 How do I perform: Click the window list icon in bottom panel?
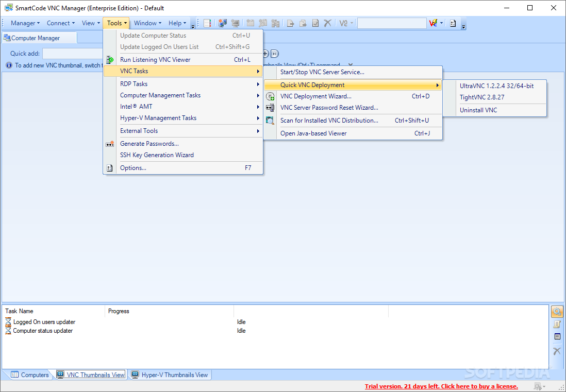[x=557, y=337]
